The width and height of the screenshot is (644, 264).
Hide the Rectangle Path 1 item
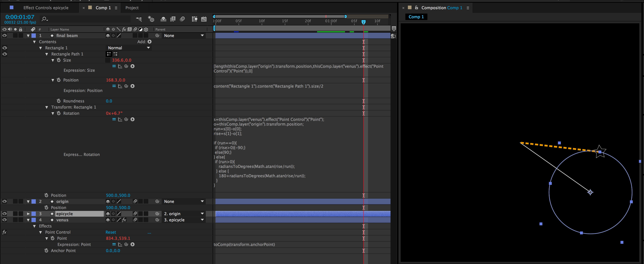(x=5, y=54)
